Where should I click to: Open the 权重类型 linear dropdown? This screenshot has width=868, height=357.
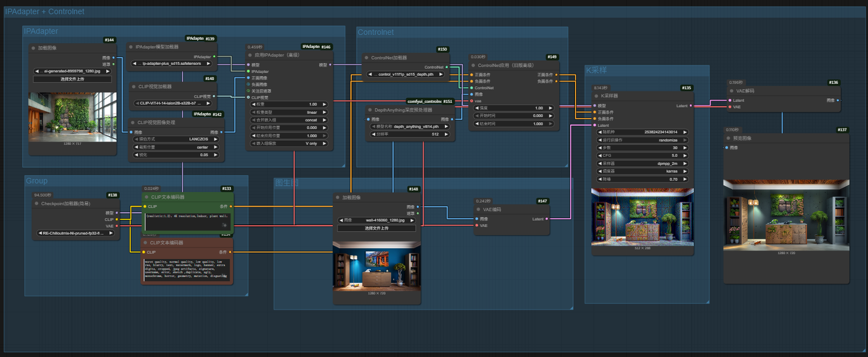tap(289, 112)
